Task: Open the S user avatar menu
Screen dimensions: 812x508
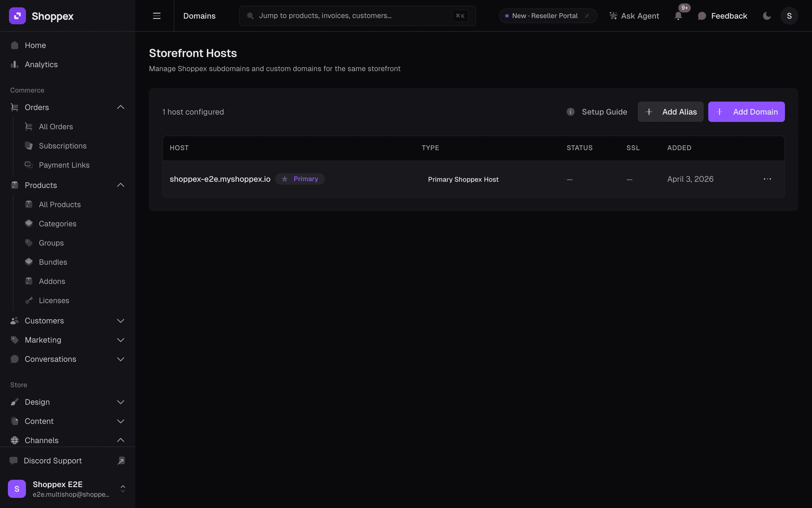Action: (789, 16)
